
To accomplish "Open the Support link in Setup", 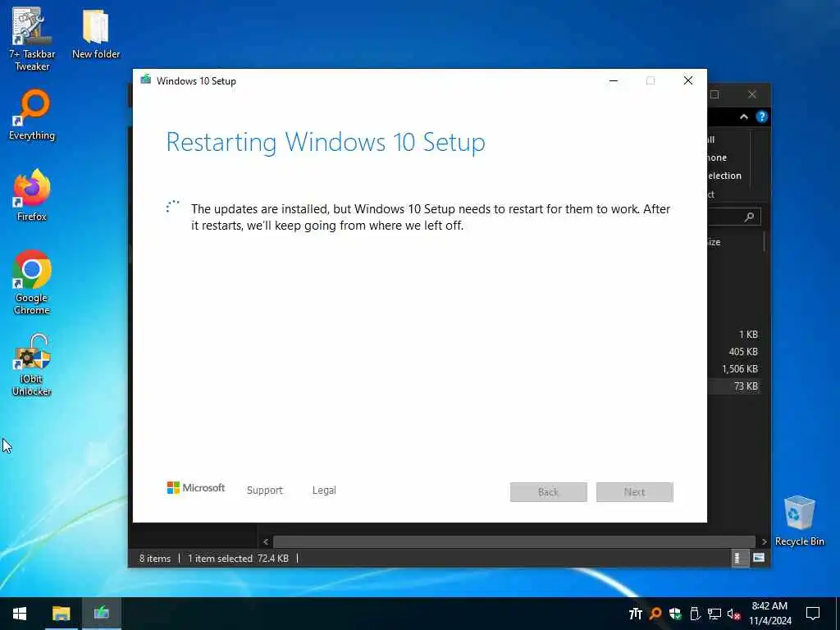I will (265, 491).
